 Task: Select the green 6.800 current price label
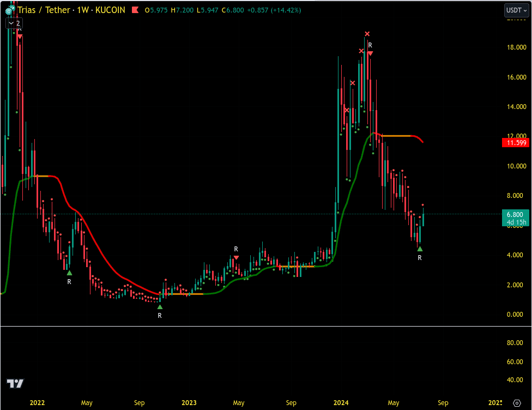coord(516,218)
